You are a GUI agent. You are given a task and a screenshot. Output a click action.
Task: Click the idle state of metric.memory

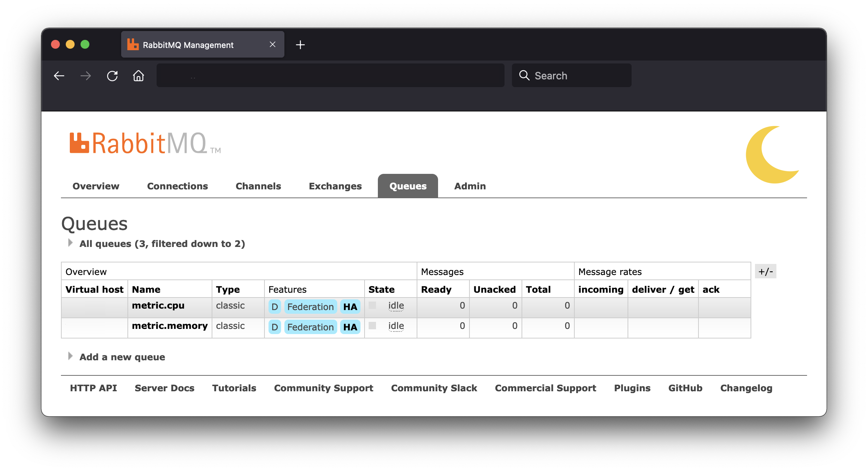396,326
